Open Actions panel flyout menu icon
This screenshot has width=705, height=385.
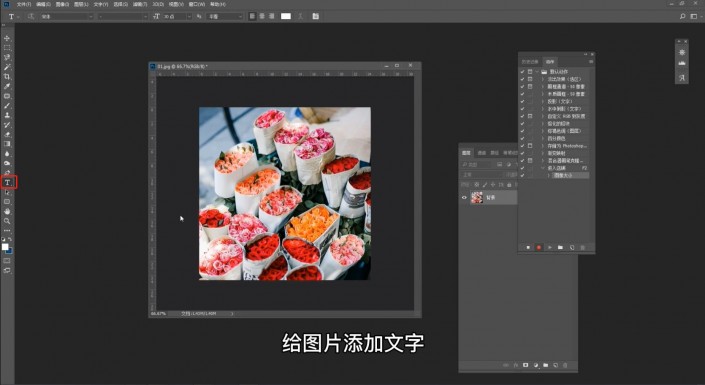pyautogui.click(x=591, y=62)
